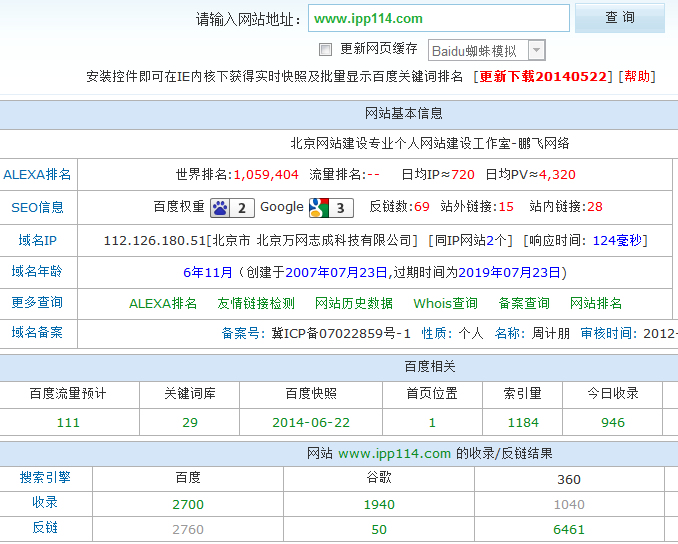678x544 pixels.
Task: Click Baidu snapshot date 2014-06-22
Action: 311,422
